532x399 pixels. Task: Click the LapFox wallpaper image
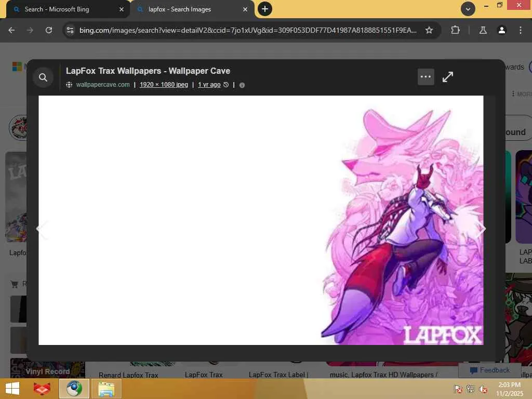261,220
